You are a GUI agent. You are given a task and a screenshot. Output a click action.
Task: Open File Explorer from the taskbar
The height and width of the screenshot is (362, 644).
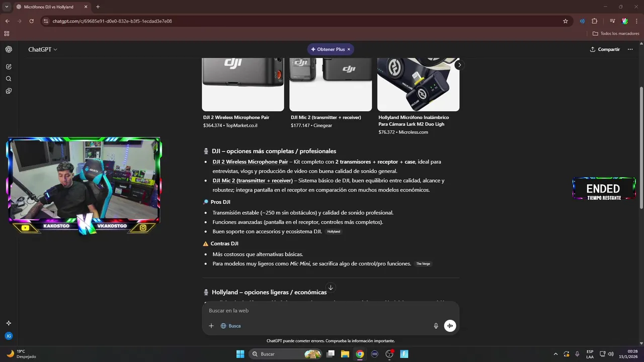click(x=345, y=354)
